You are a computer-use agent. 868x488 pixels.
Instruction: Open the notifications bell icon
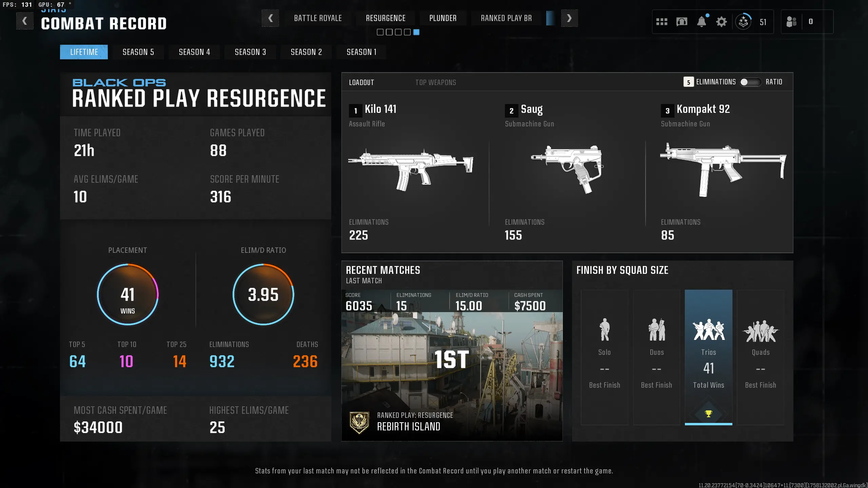(702, 22)
